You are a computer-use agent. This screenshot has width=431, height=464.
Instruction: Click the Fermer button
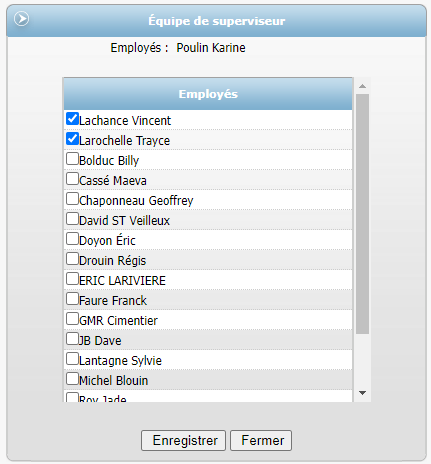[261, 440]
